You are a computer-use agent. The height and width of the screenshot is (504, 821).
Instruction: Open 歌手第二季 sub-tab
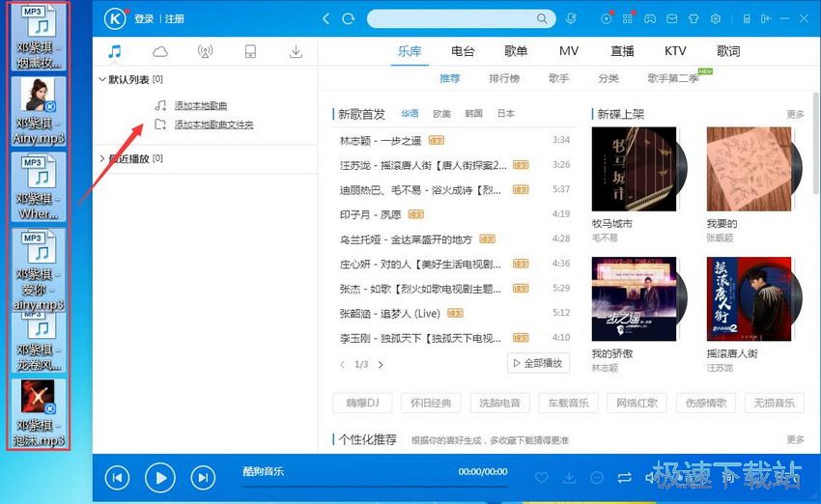pyautogui.click(x=673, y=78)
